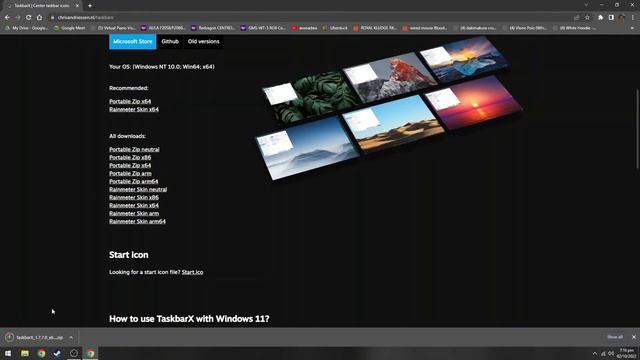Screen dimensions: 640x360
Task: Click the sunset over water wallpaper thumbnail
Action: (x=473, y=103)
